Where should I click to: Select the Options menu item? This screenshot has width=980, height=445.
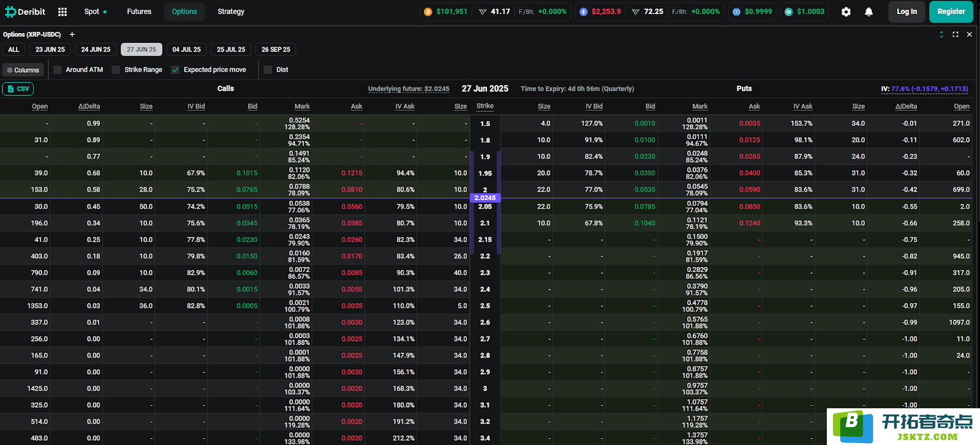[x=184, y=12]
